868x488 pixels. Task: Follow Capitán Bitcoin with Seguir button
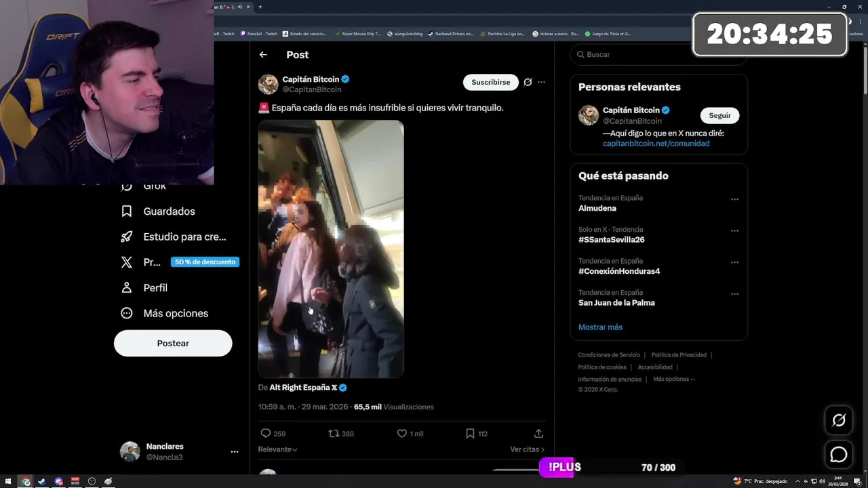pos(720,115)
